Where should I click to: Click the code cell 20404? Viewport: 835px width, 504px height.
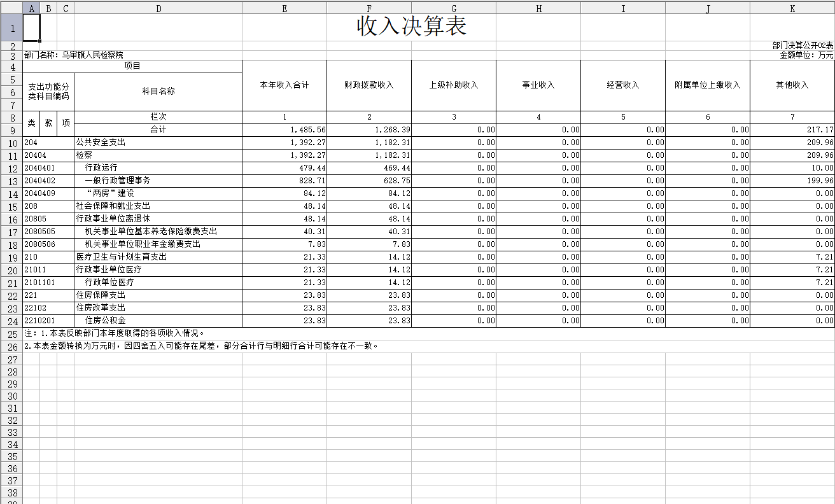(x=48, y=155)
